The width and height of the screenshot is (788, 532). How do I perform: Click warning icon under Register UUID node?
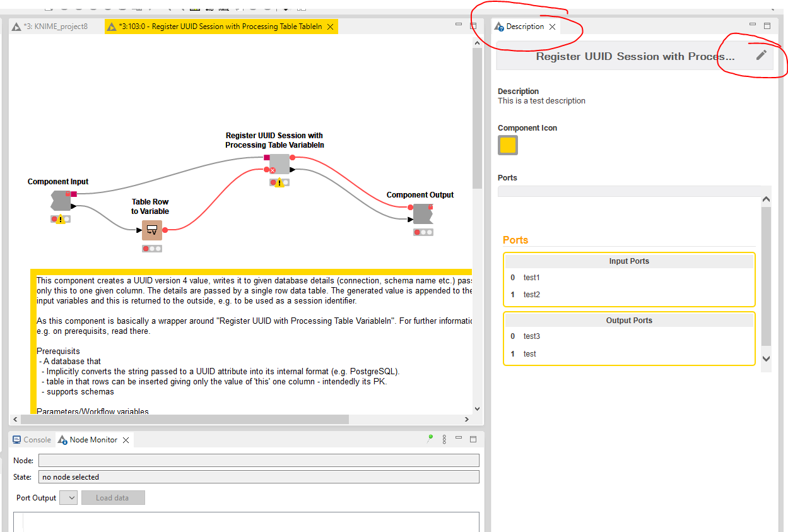click(279, 183)
